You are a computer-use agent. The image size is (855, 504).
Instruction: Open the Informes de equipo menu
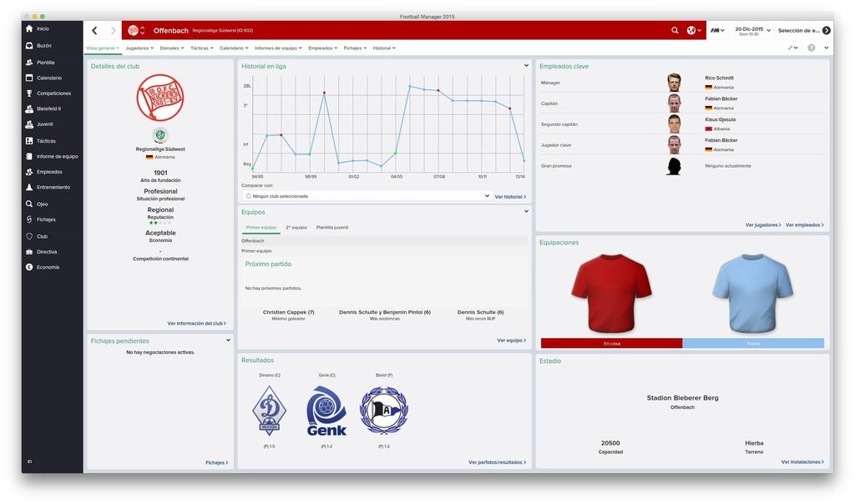tap(278, 48)
